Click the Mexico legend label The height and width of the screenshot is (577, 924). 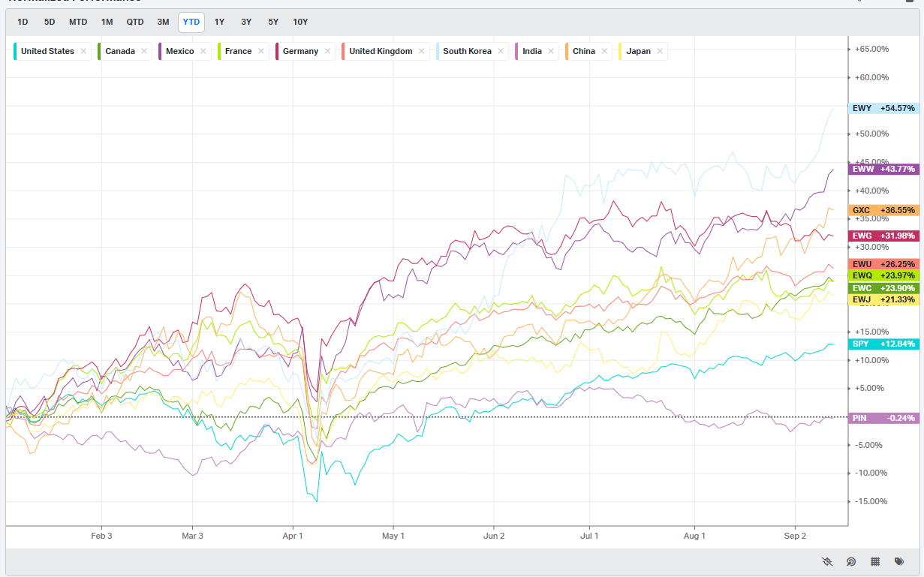pos(180,51)
